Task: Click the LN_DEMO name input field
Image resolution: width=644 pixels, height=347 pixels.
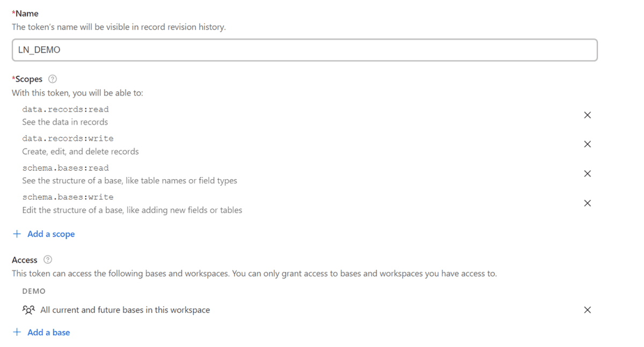Action: click(x=304, y=50)
